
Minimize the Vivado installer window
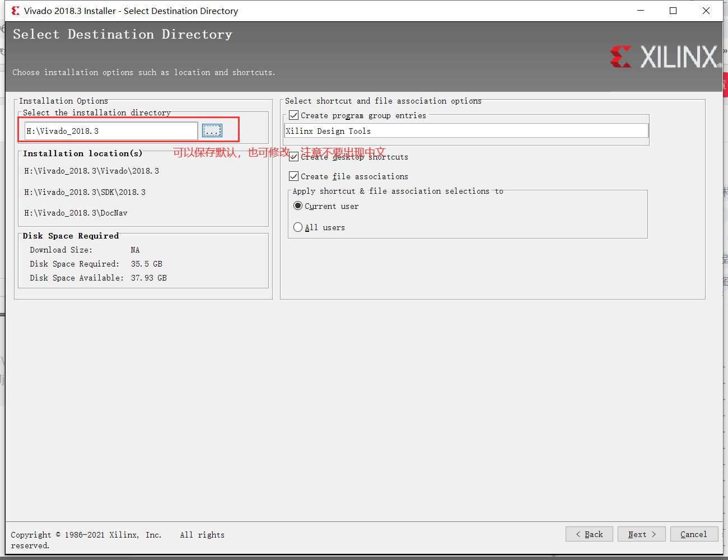(x=641, y=11)
